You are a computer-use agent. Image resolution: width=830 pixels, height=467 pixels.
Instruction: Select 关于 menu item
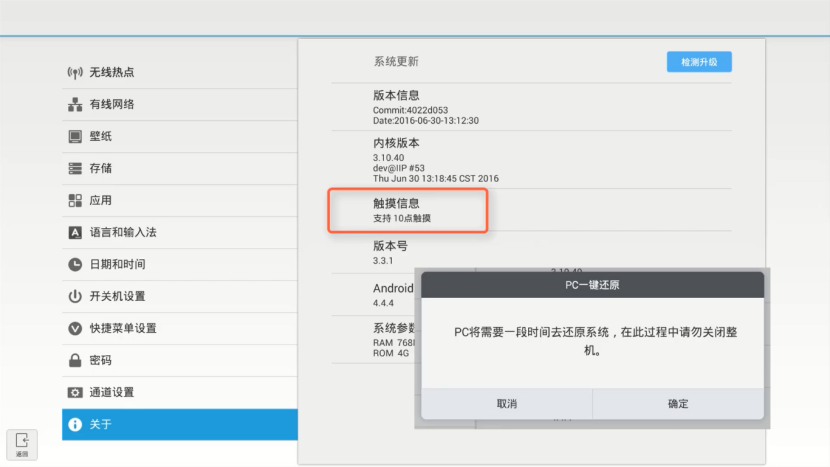tap(179, 424)
